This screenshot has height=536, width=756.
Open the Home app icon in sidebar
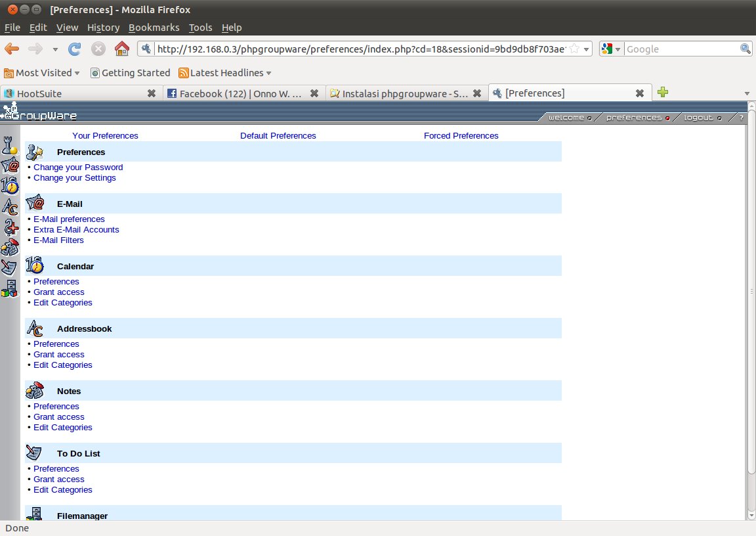(10, 145)
